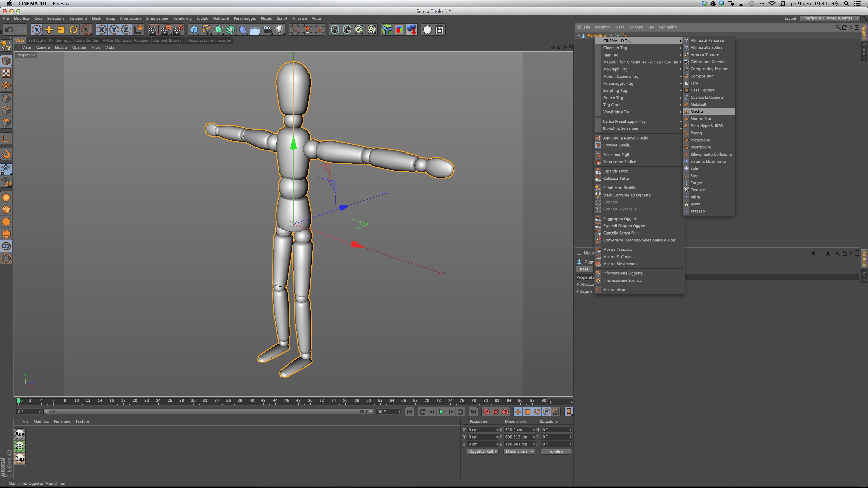Toggle position keyframe recording button
The image size is (868, 488).
tap(518, 412)
